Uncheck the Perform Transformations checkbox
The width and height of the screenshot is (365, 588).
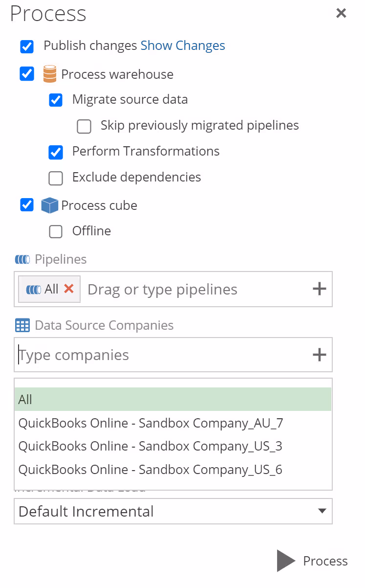56,152
